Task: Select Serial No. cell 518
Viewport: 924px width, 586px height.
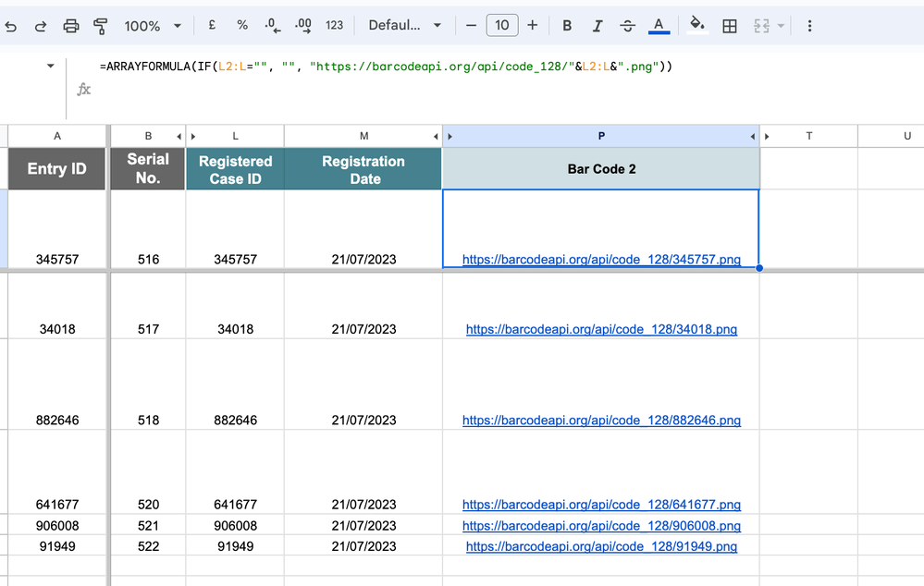Action: coord(148,384)
